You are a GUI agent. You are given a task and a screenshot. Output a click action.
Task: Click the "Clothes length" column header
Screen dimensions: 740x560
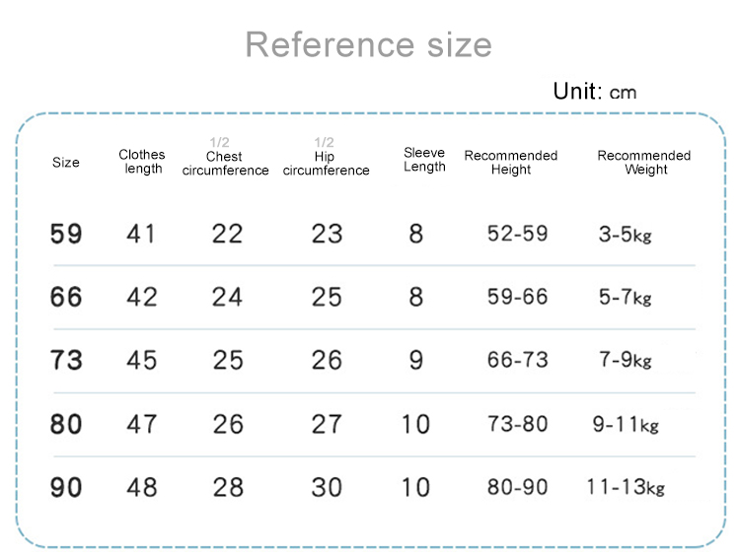pos(142,162)
